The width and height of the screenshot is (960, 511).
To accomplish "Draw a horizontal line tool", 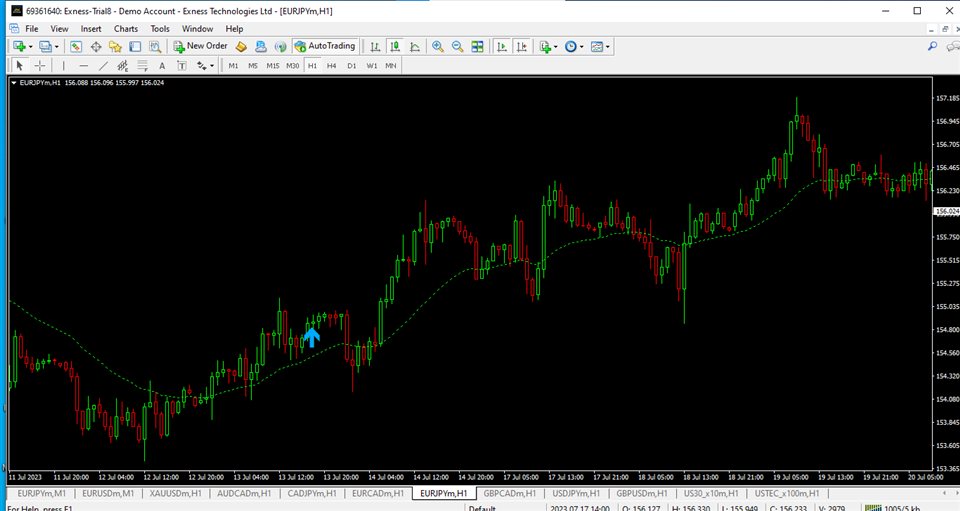I will pyautogui.click(x=83, y=65).
